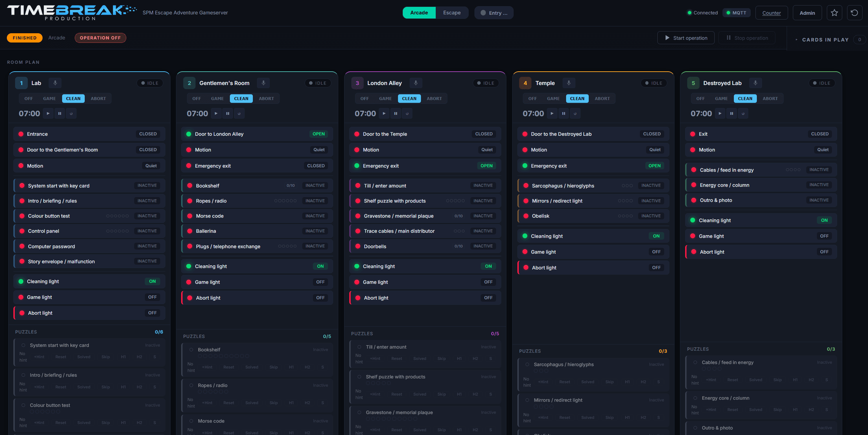Toggle Temple Abort light OFF
868x435 pixels.
click(x=656, y=268)
